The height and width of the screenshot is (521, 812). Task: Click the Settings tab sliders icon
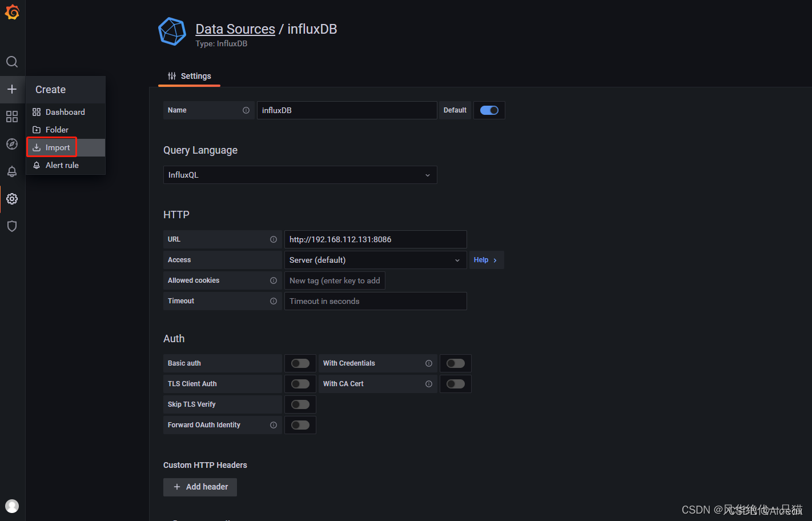[x=172, y=76]
